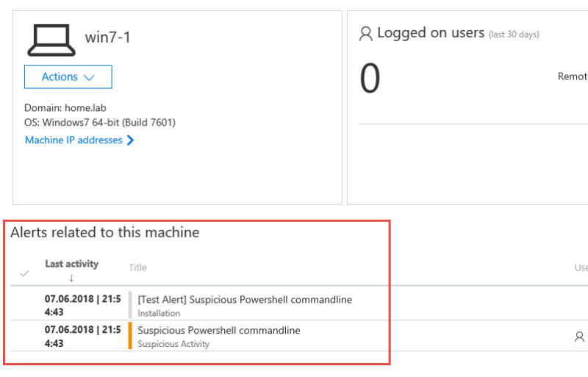Click the Installation category label
The height and width of the screenshot is (377, 588).
tap(159, 313)
